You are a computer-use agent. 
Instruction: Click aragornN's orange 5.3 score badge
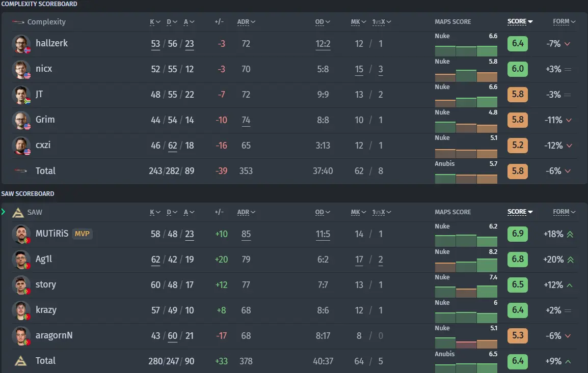518,335
